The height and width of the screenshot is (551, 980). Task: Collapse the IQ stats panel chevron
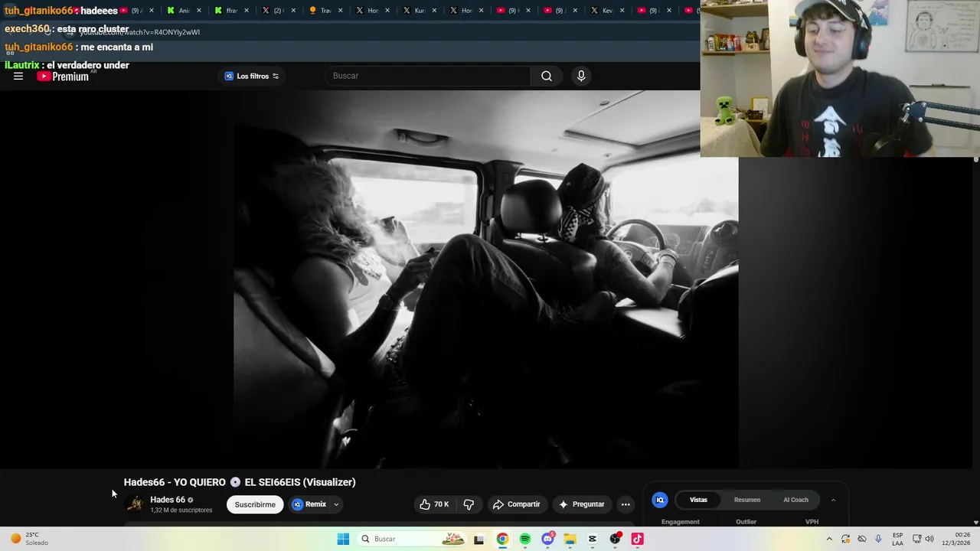click(x=833, y=500)
